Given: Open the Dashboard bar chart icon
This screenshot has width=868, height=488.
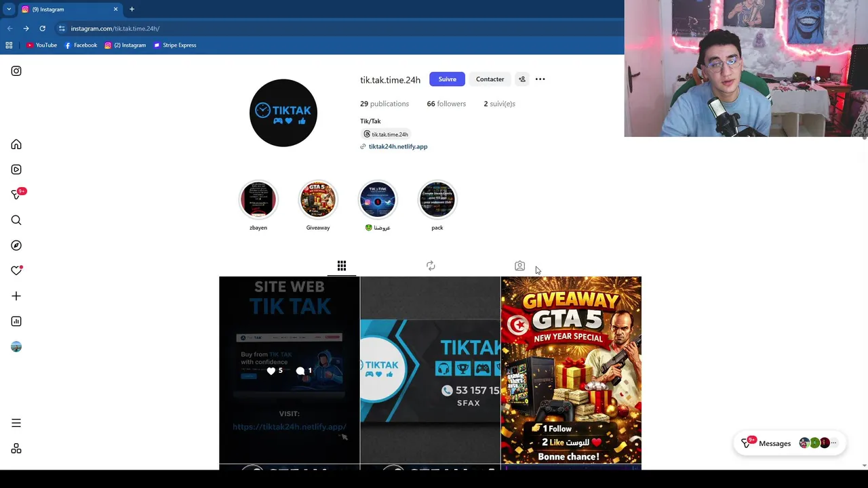Looking at the screenshot, I should click(x=16, y=321).
